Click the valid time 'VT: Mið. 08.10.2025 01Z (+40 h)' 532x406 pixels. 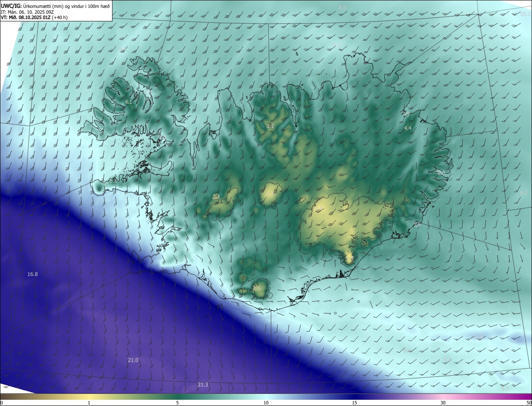click(x=34, y=17)
